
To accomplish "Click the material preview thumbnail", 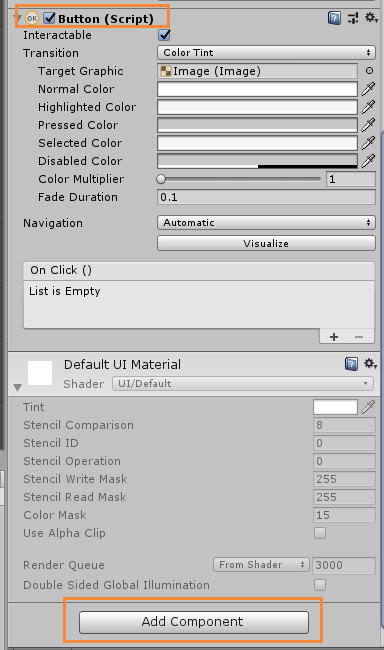I will 40,373.
